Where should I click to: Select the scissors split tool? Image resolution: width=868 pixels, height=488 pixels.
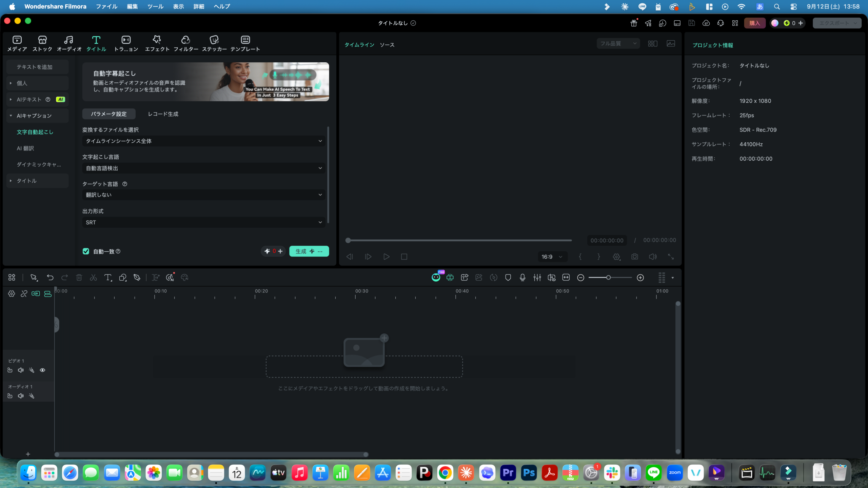click(x=93, y=278)
